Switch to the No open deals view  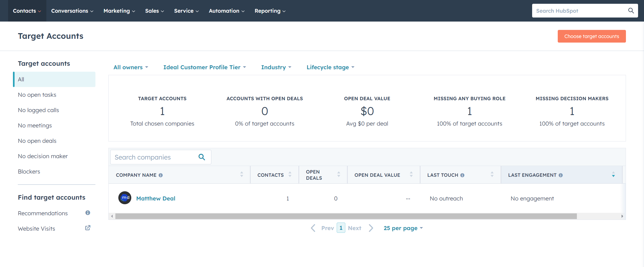pyautogui.click(x=37, y=141)
